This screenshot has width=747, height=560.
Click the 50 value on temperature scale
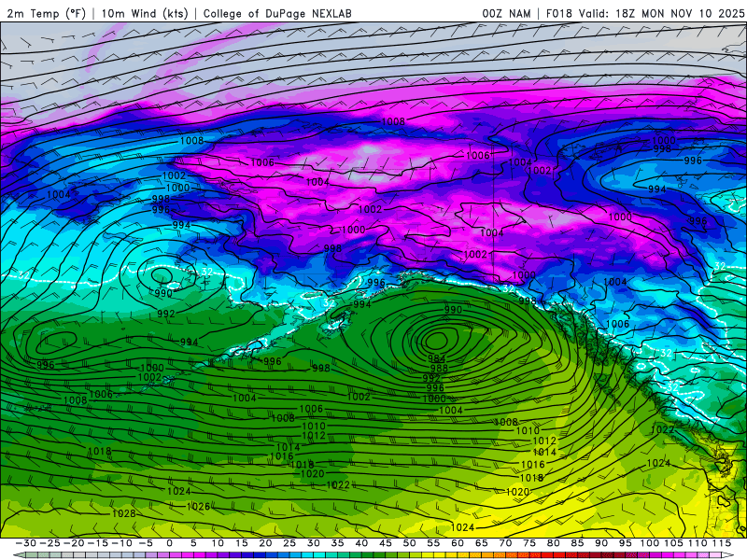[x=409, y=543]
